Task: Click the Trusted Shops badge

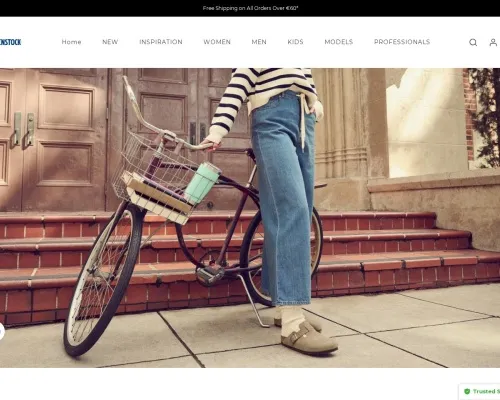Action: pos(480,391)
